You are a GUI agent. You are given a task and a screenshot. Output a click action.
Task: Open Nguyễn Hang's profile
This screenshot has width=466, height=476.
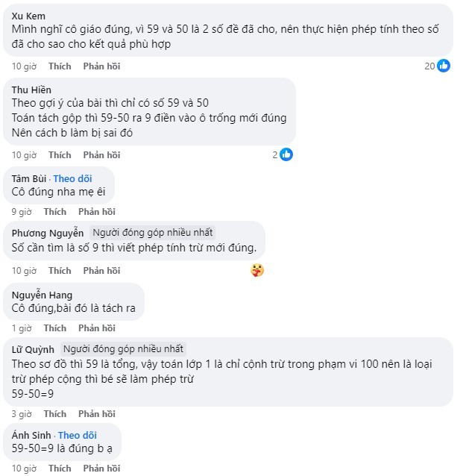point(42,295)
